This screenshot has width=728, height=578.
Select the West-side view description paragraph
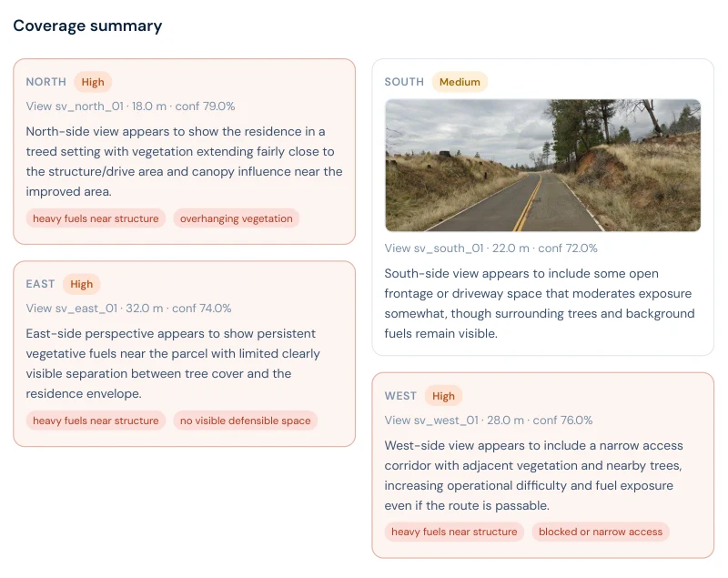pos(534,475)
